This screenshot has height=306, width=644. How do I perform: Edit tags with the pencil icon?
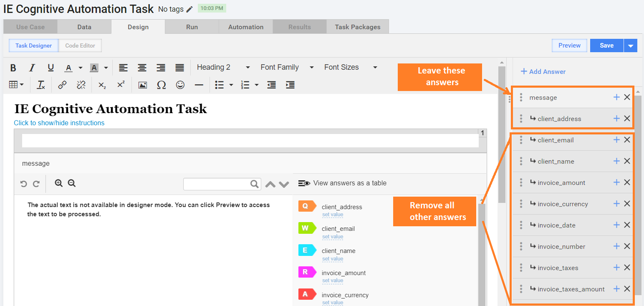(x=189, y=9)
